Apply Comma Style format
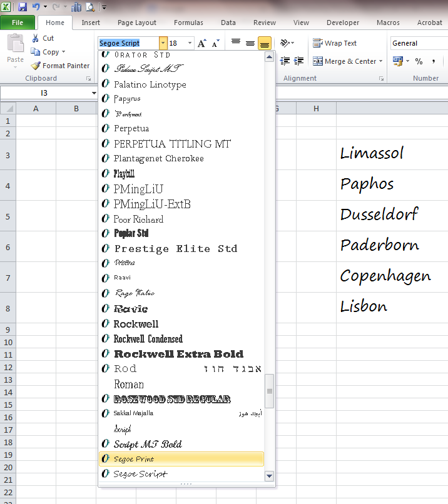 click(434, 61)
